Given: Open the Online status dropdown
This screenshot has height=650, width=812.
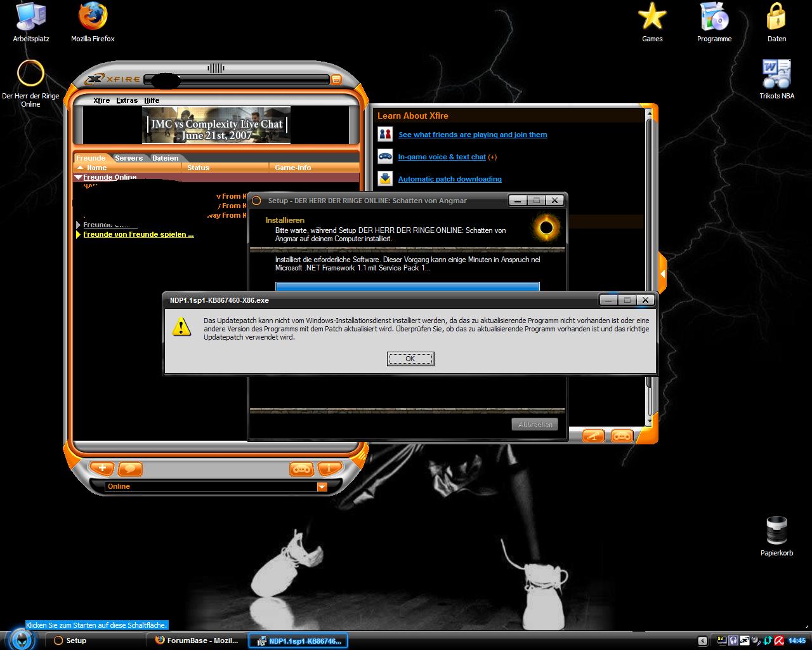Looking at the screenshot, I should click(x=322, y=487).
